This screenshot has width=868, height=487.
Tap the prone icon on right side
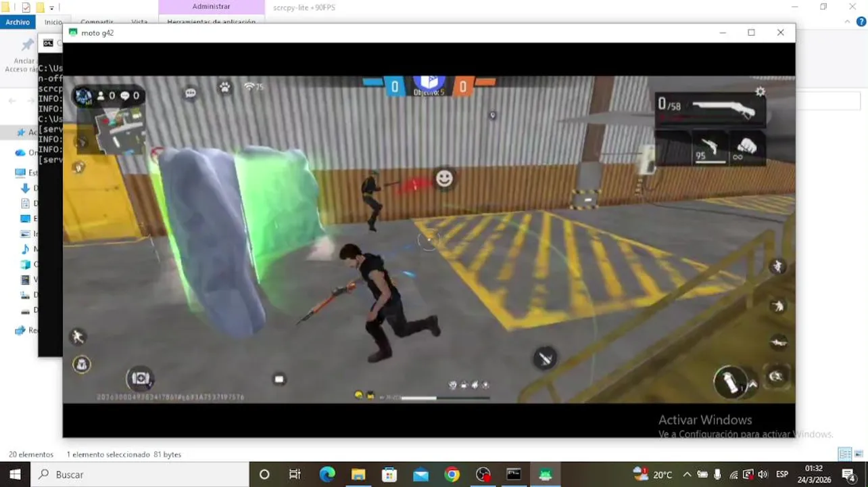coord(778,343)
